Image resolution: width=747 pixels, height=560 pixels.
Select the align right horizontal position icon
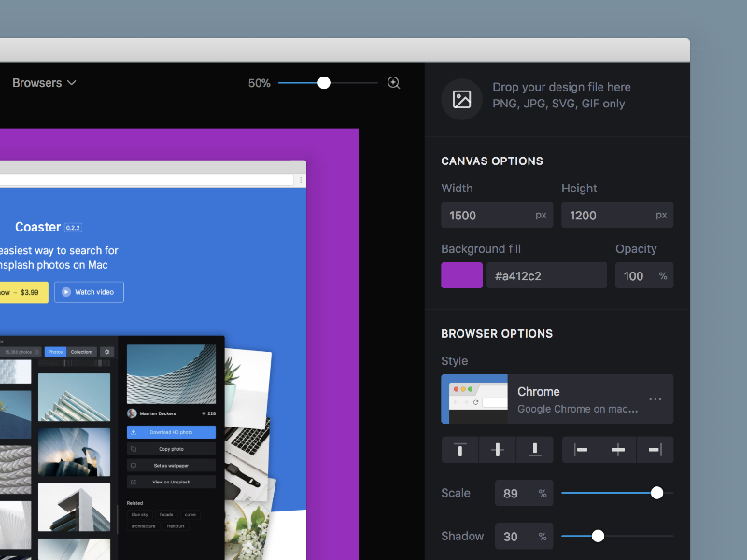click(x=655, y=449)
